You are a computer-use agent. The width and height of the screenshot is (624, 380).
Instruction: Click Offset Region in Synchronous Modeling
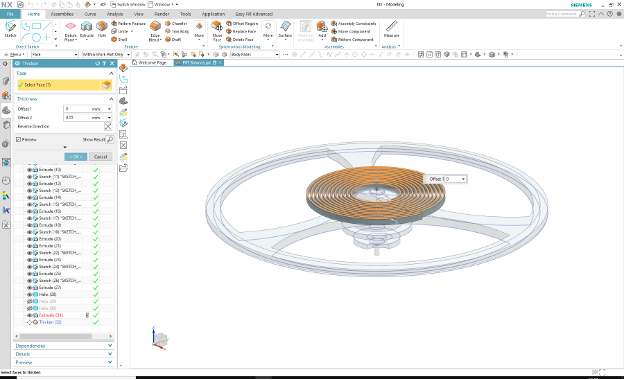point(242,23)
